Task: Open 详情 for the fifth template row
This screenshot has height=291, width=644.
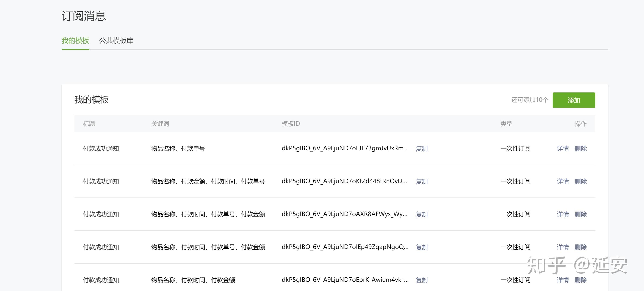Action: [x=562, y=280]
